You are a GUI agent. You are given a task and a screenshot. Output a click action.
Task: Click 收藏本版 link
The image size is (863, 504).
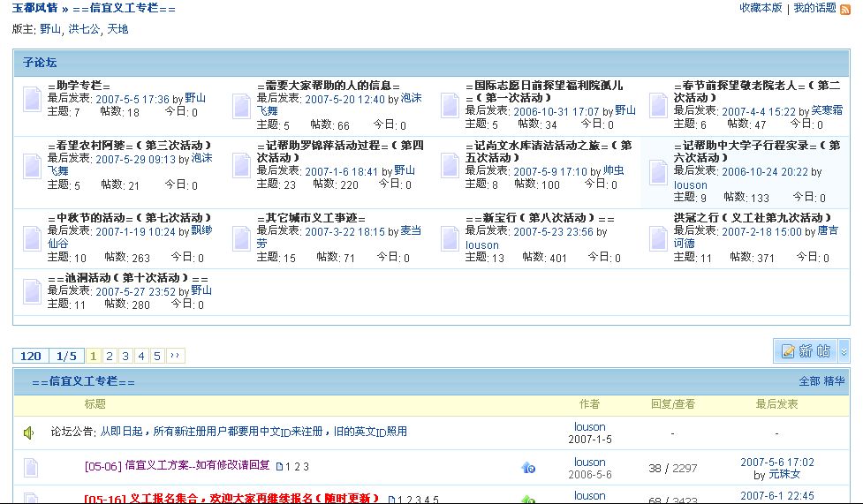coord(761,8)
